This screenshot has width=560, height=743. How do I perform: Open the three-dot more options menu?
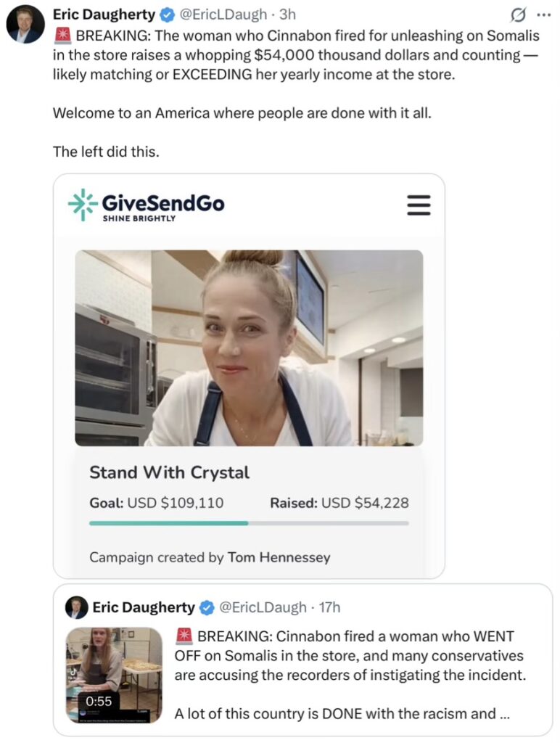click(x=543, y=16)
